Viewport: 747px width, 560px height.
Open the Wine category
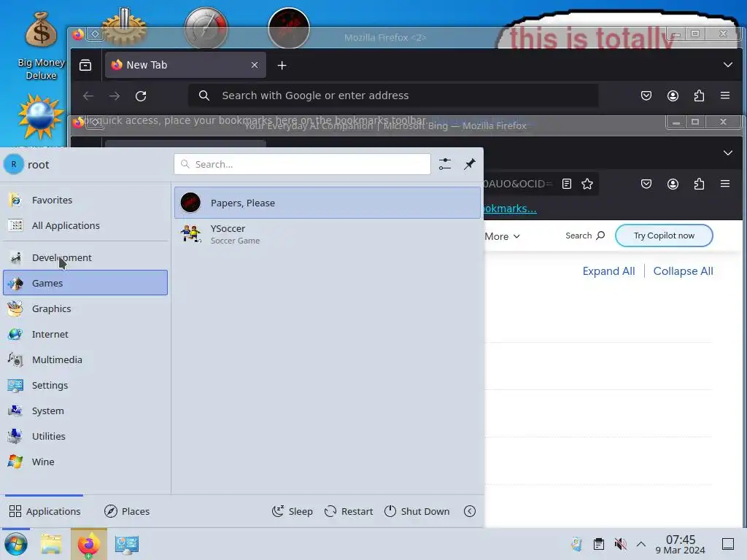(85, 462)
